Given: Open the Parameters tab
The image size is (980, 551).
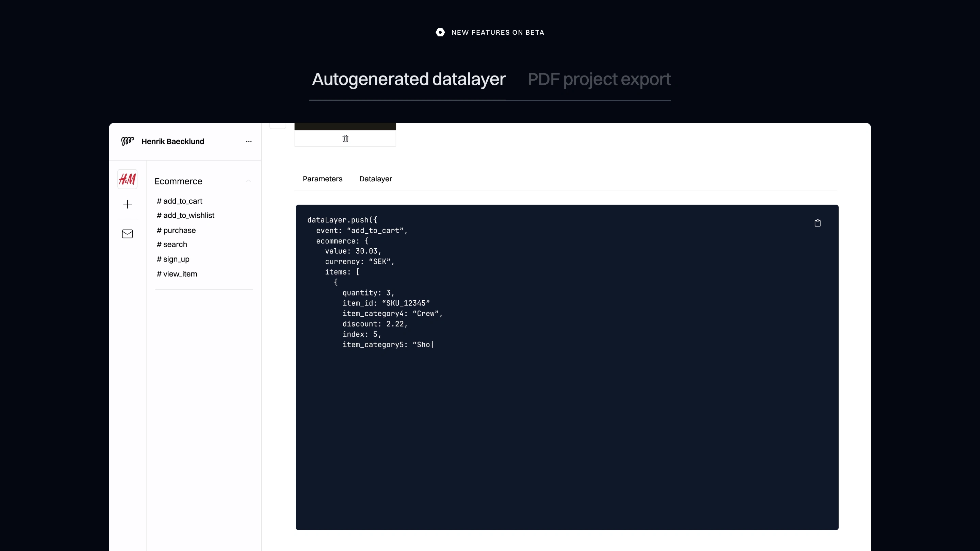Looking at the screenshot, I should (322, 179).
